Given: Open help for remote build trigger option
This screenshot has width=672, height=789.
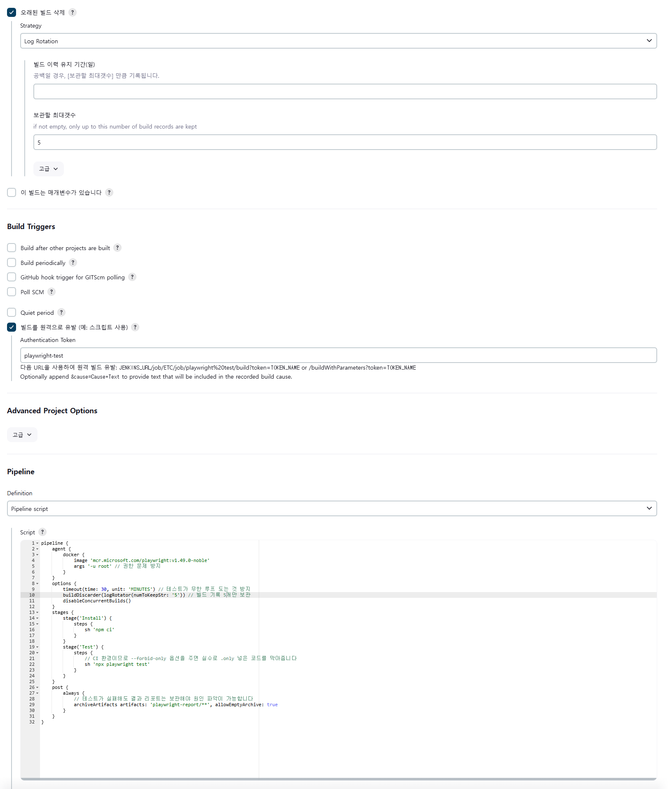Looking at the screenshot, I should (135, 327).
